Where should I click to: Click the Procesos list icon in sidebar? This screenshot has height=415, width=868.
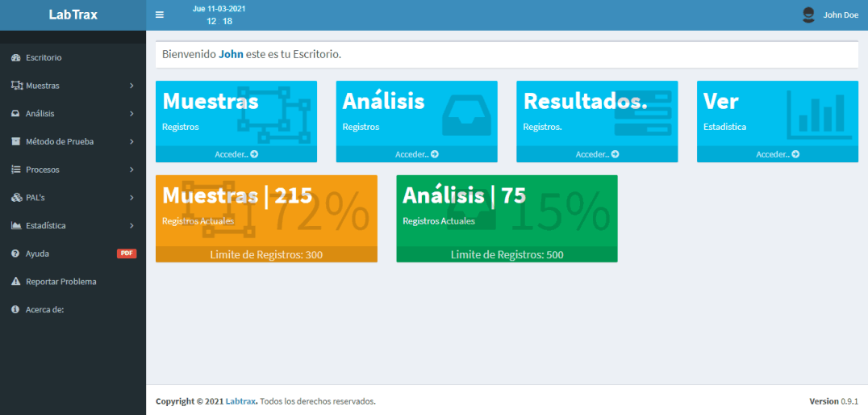(x=15, y=170)
